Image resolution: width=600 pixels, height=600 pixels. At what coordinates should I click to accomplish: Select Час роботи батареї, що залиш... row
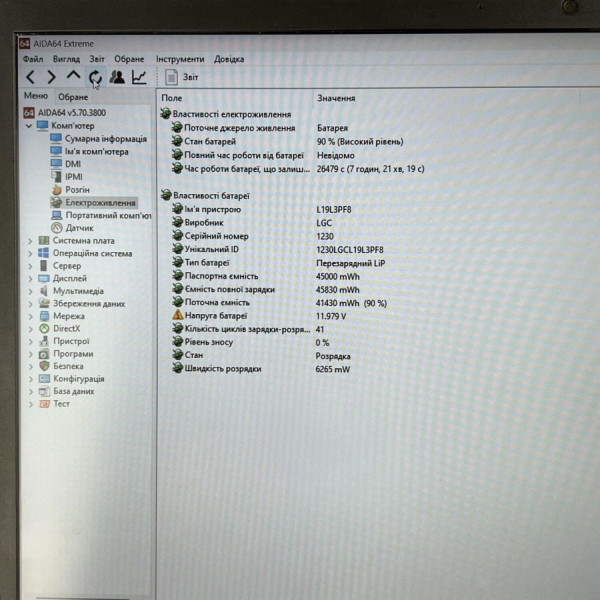(298, 169)
